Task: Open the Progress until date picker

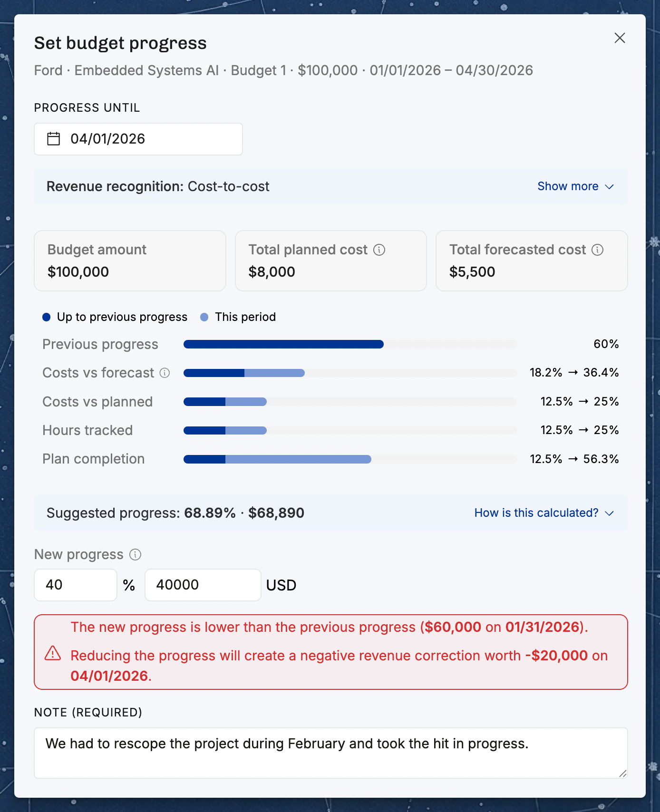Action: click(138, 139)
